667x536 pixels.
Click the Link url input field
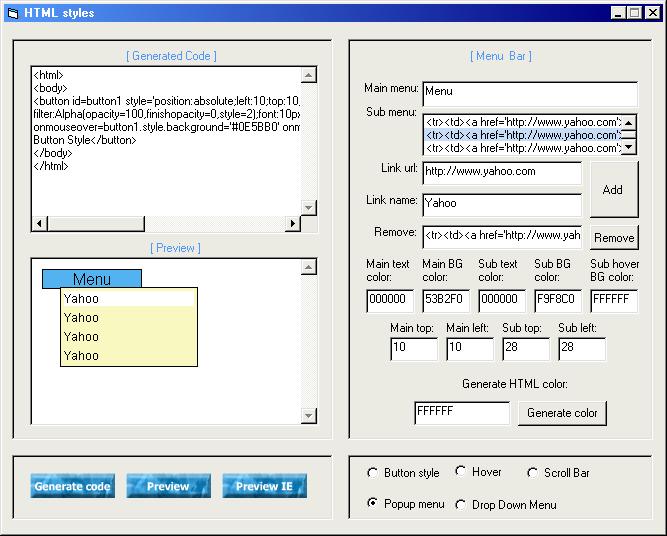point(501,172)
